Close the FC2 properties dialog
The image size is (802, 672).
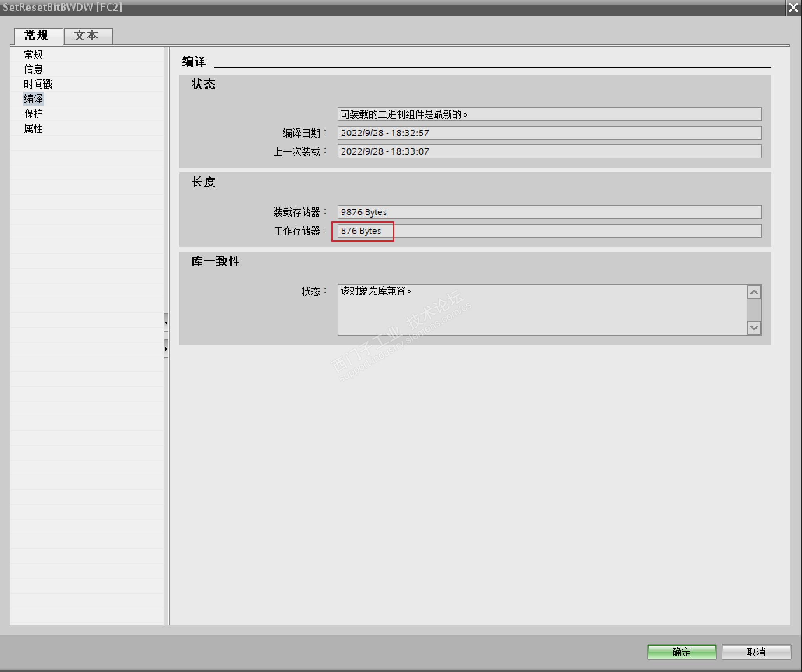point(793,7)
